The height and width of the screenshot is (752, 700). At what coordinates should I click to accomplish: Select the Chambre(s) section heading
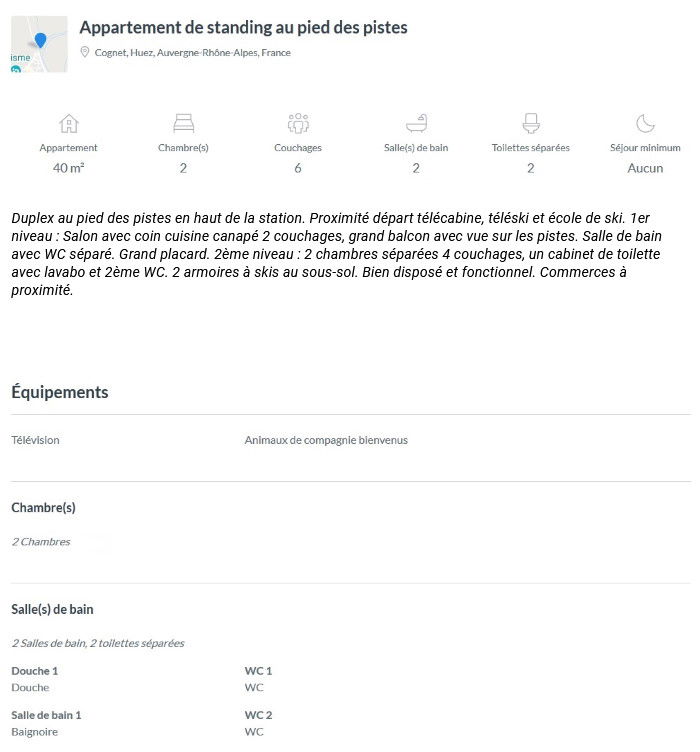click(43, 508)
